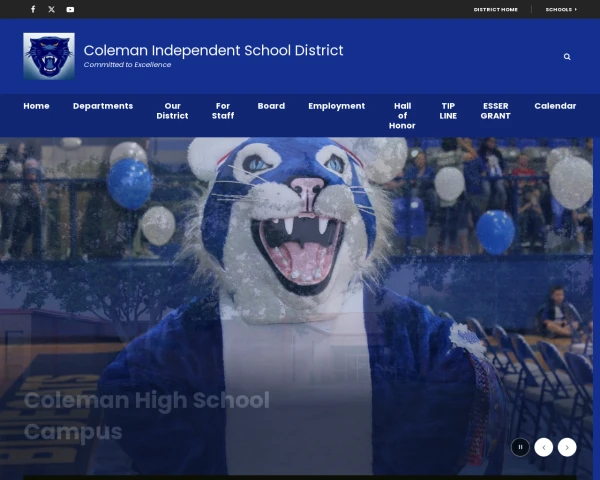The image size is (600, 480).
Task: Open the Hall of Honor menu
Action: point(402,116)
